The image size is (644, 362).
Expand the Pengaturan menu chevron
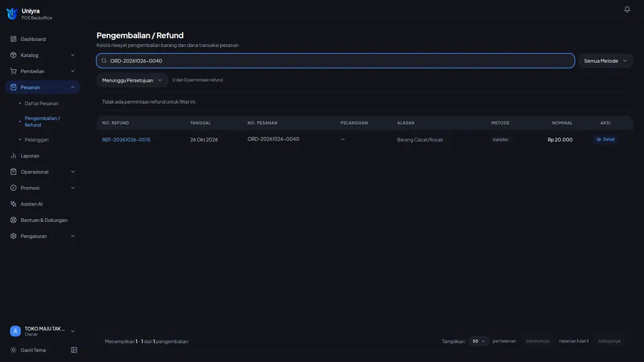point(72,236)
